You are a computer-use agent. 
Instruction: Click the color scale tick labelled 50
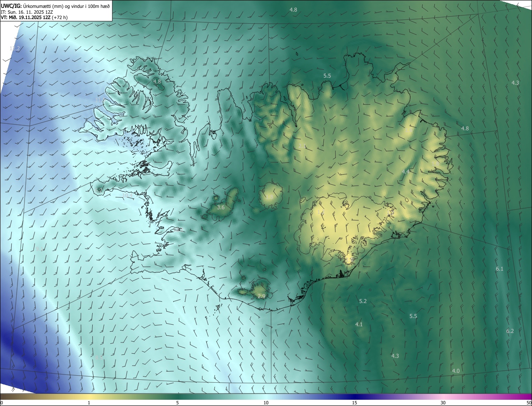[529, 403]
